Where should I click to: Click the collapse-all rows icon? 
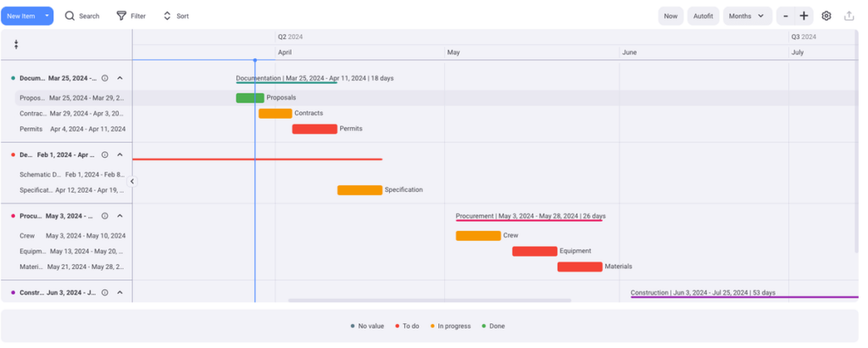tap(16, 45)
